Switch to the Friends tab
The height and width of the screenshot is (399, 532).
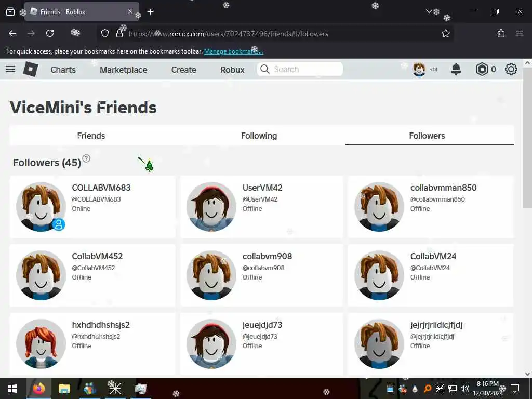91,136
